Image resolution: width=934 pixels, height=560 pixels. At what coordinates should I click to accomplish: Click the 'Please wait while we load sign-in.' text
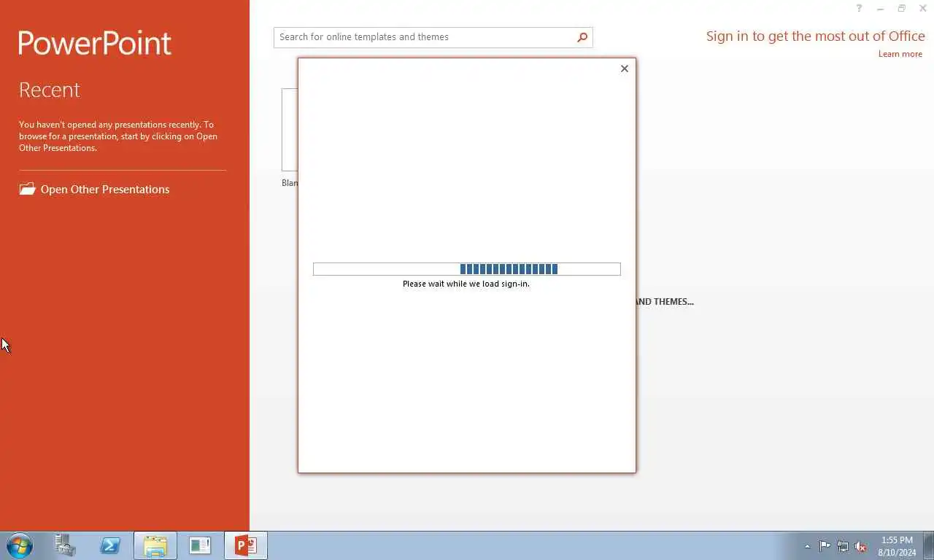(x=466, y=284)
